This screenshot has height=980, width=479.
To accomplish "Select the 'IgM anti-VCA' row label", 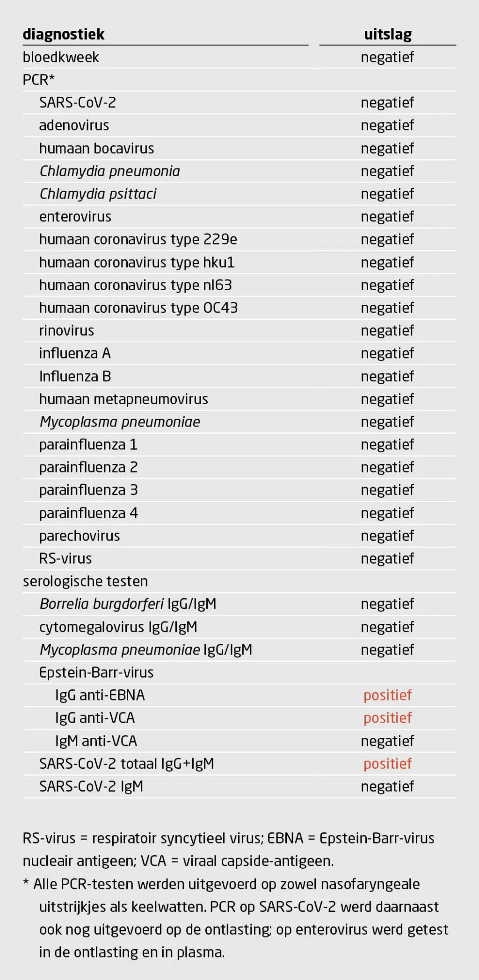I will [x=96, y=741].
